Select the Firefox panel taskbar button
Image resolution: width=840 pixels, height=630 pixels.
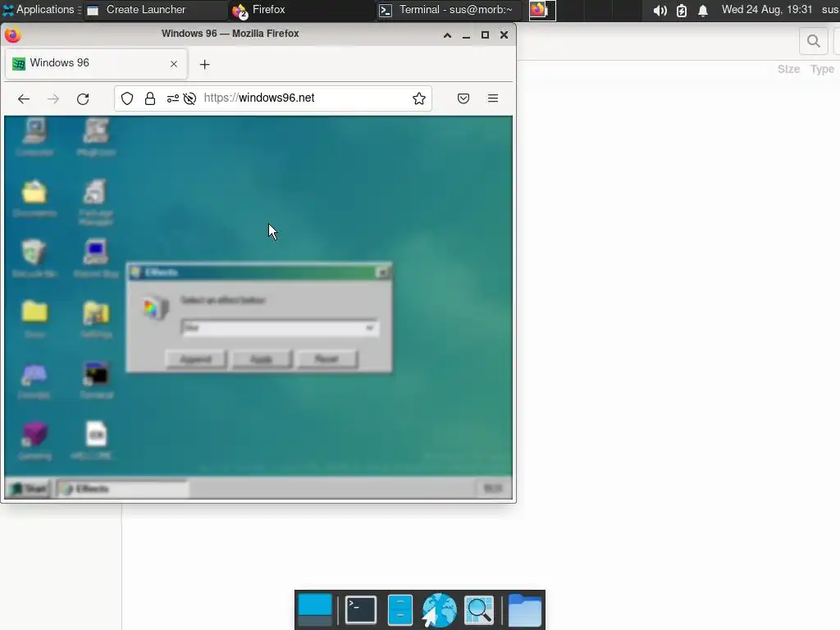pos(301,10)
